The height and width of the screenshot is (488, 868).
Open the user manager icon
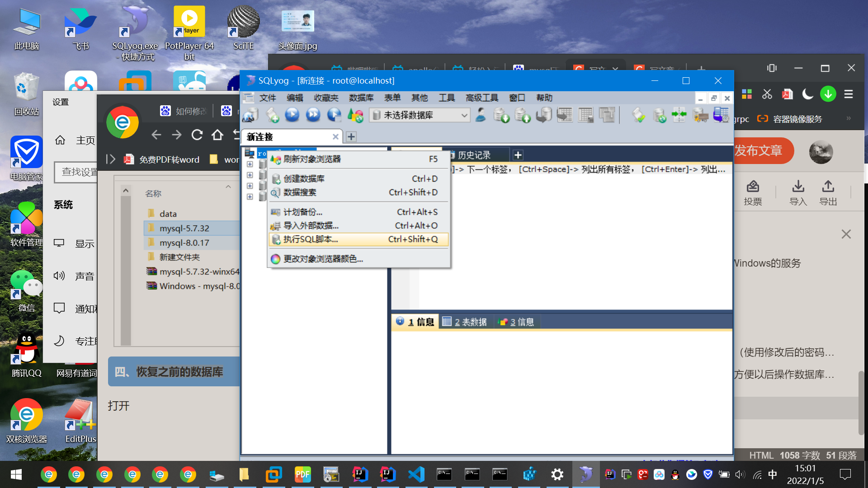click(481, 115)
